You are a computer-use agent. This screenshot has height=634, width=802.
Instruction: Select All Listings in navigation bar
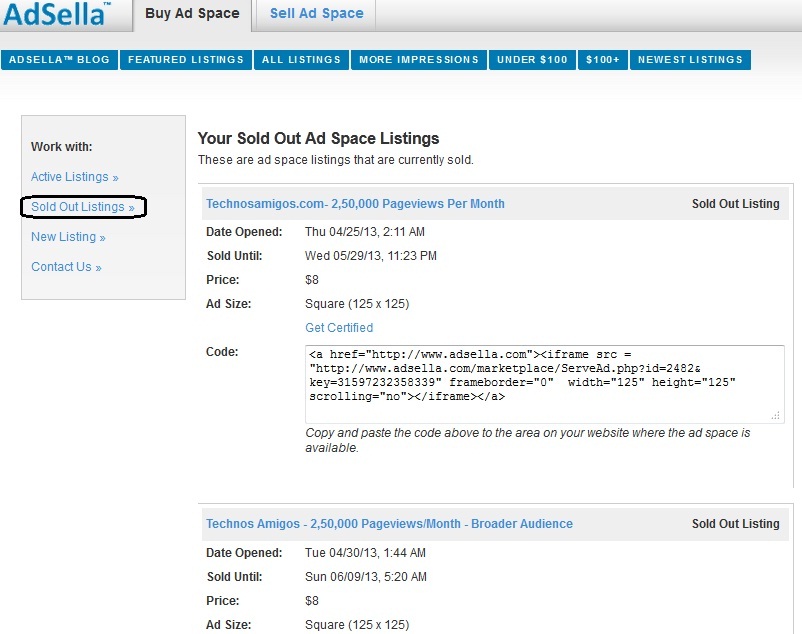click(300, 60)
